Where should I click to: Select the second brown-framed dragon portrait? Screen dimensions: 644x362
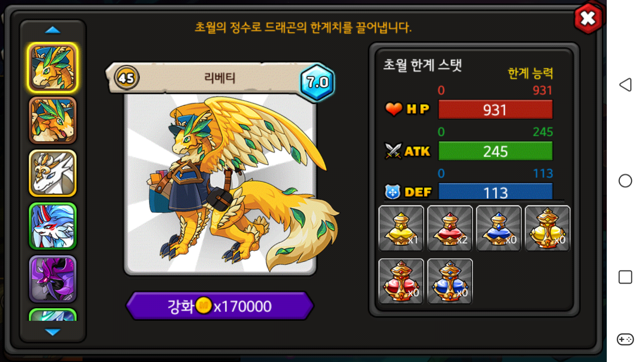point(53,121)
